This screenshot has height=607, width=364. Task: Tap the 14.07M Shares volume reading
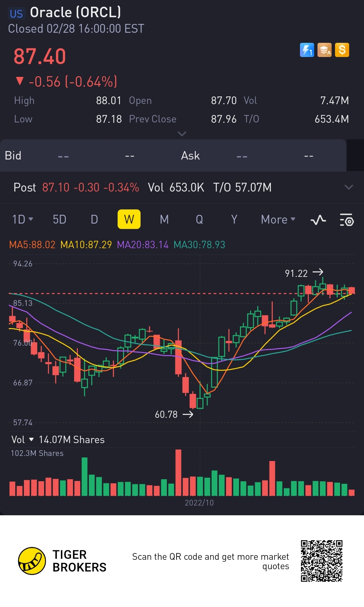coord(72,440)
